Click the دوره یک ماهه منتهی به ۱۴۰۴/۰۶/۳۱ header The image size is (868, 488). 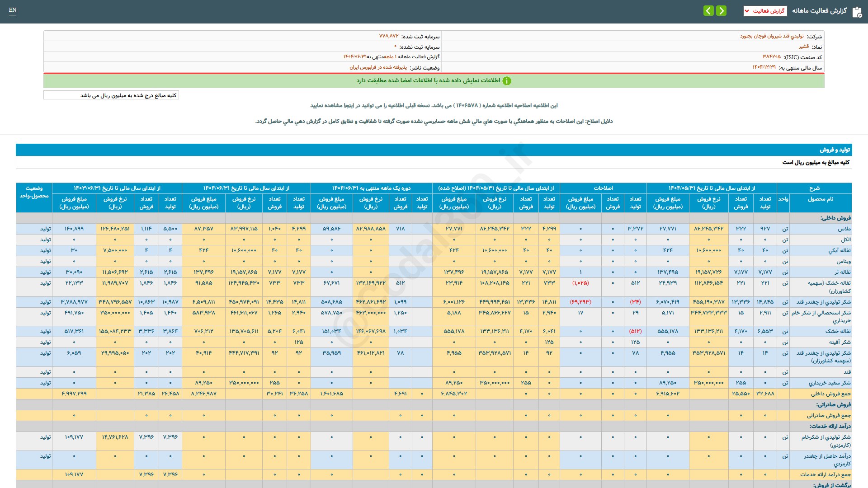coord(371,188)
